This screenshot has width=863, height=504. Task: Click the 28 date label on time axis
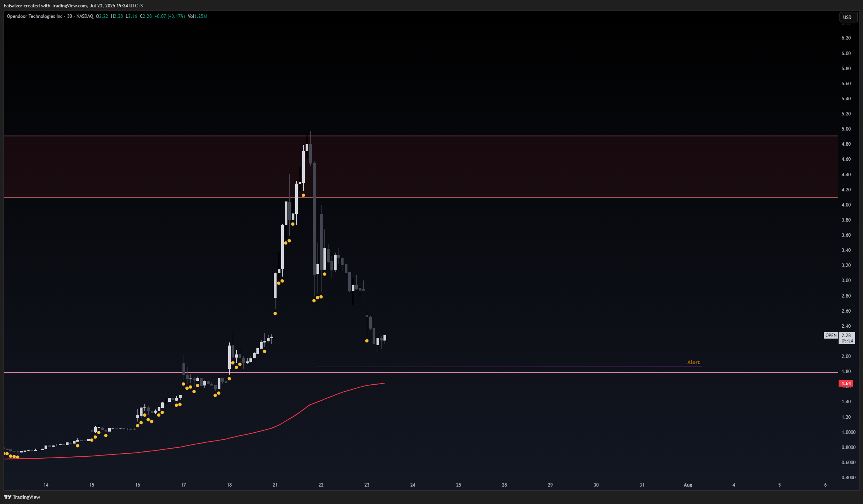click(504, 485)
